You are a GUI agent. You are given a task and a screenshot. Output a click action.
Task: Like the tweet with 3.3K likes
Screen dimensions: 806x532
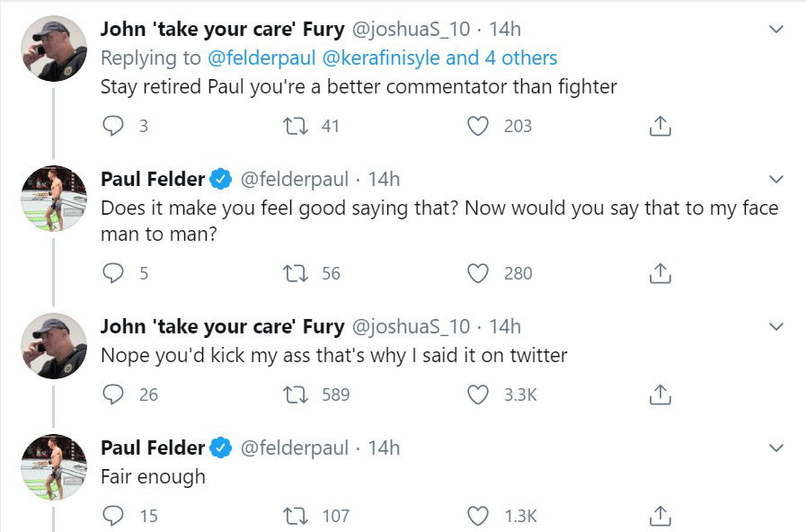(478, 395)
